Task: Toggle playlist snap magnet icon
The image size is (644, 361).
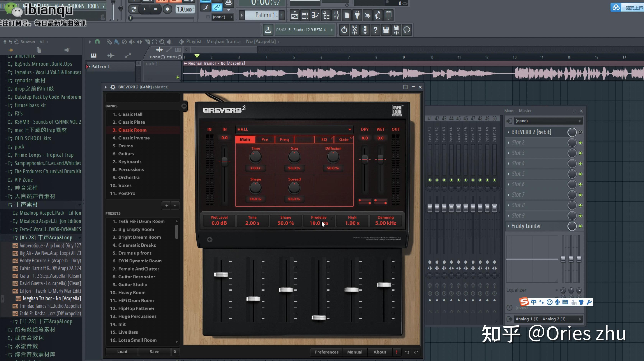Action: click(97, 42)
